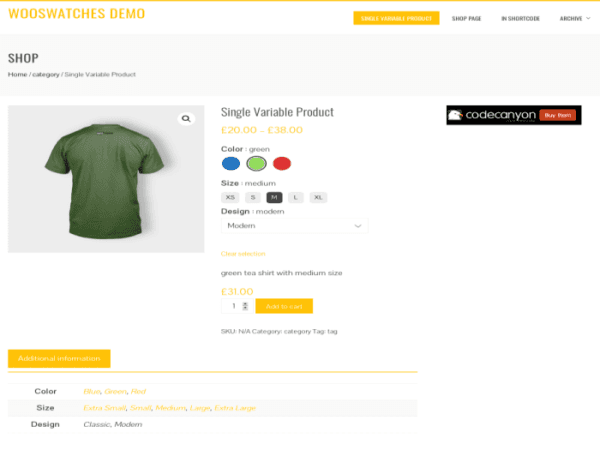
Task: Pick size S option
Action: [253, 197]
